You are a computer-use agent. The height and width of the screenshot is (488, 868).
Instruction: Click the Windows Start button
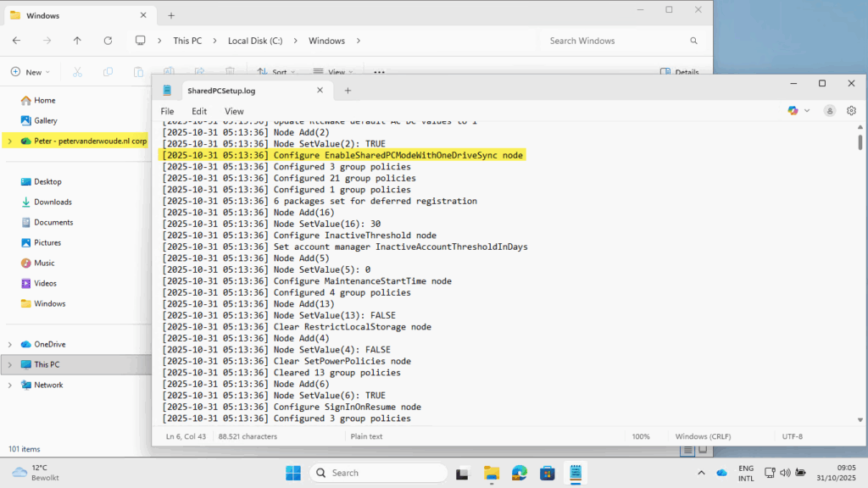[x=293, y=473]
